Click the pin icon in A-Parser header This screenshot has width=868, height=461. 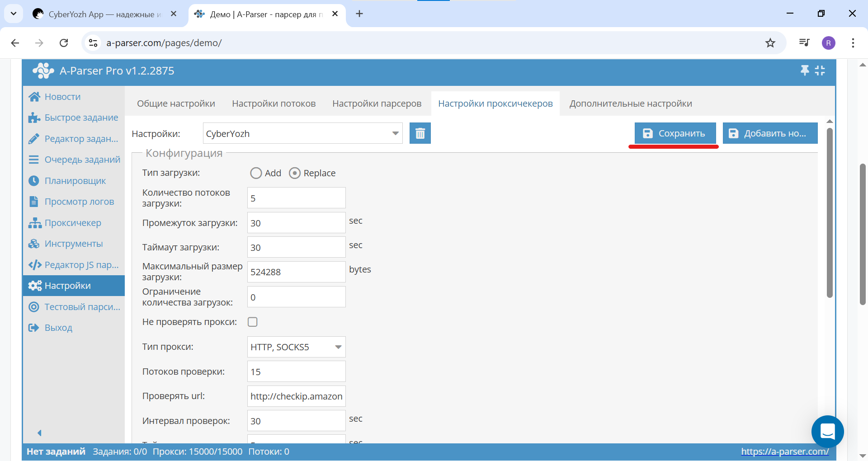[x=805, y=71]
